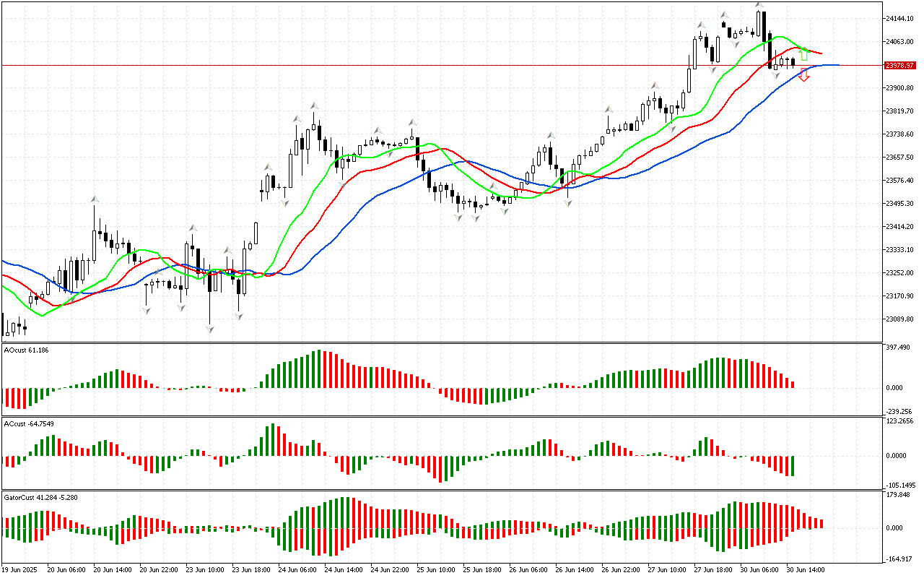The height and width of the screenshot is (578, 924).
Task: Click the -105.1495 value on ACcust scale
Action: coord(901,486)
